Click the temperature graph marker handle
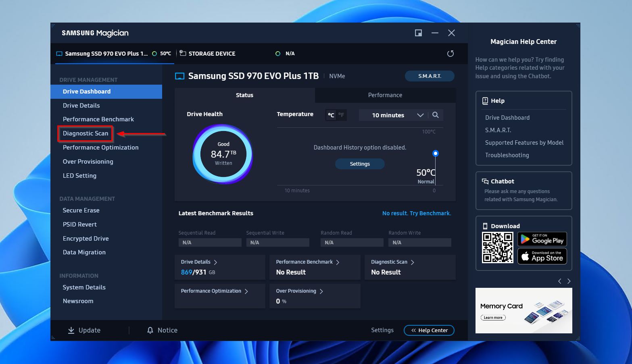Viewport: 632px width, 364px height. pyautogui.click(x=435, y=153)
